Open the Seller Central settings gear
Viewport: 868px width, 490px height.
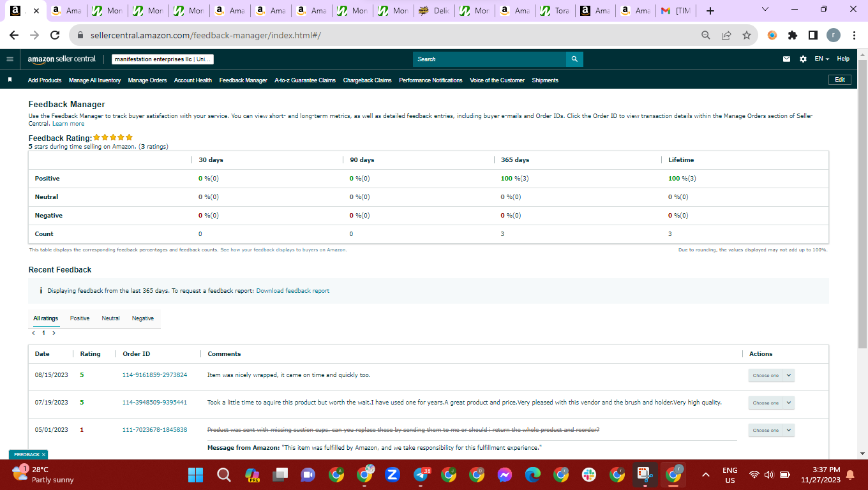pyautogui.click(x=803, y=59)
